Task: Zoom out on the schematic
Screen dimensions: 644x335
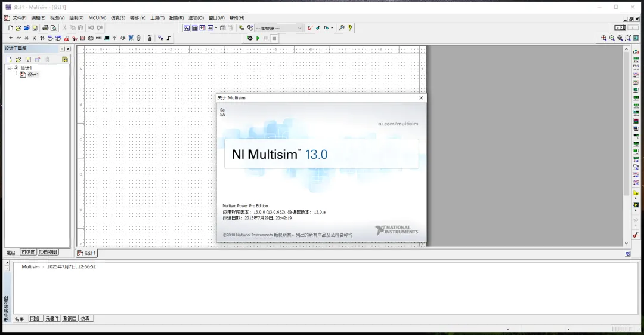Action: [x=612, y=38]
